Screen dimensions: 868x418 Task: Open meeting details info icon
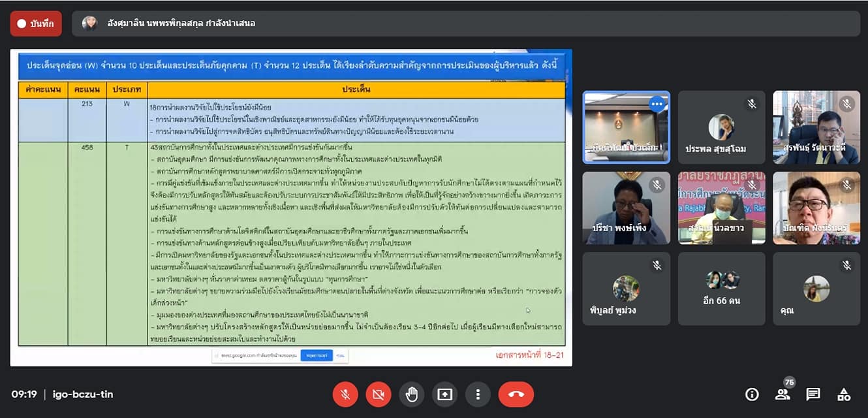752,394
